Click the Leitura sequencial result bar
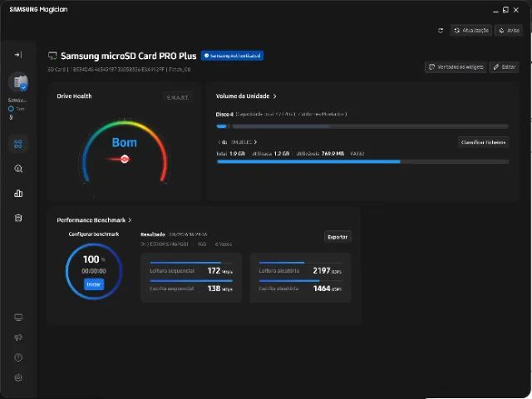Viewport: 532px width, 399px height. coord(191,263)
